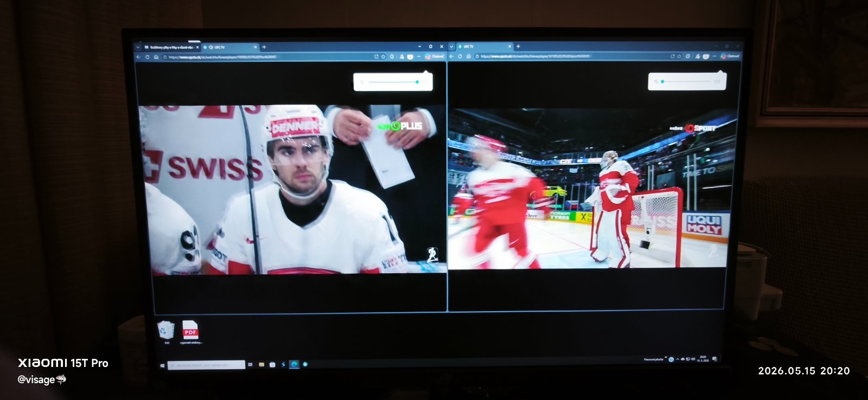The height and width of the screenshot is (400, 868).
Task: Close the UPC TV tab in the right window
Action: [509, 47]
